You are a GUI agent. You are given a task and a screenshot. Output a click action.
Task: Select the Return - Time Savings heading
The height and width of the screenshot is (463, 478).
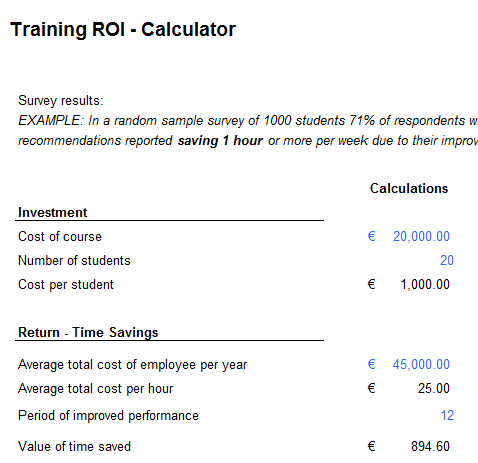[88, 333]
